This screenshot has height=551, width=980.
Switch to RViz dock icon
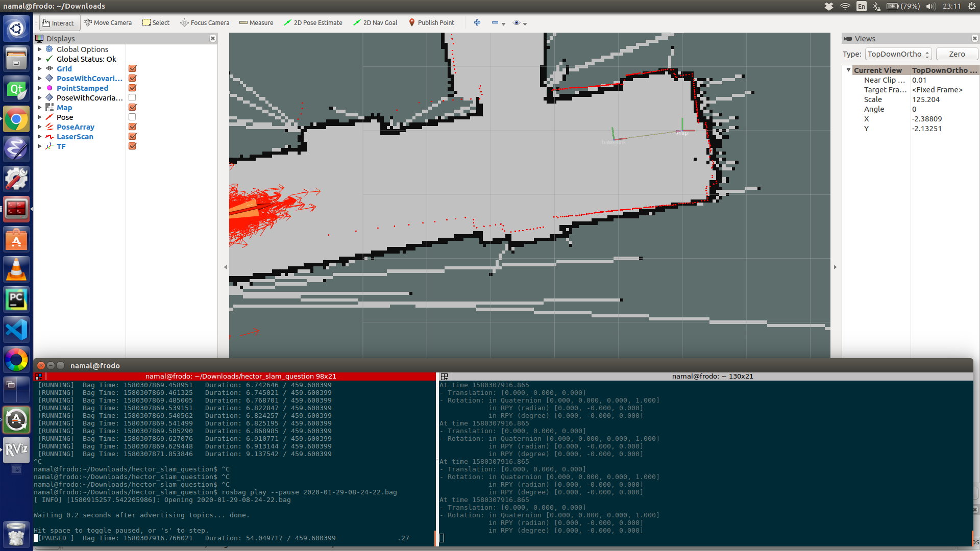pyautogui.click(x=16, y=449)
